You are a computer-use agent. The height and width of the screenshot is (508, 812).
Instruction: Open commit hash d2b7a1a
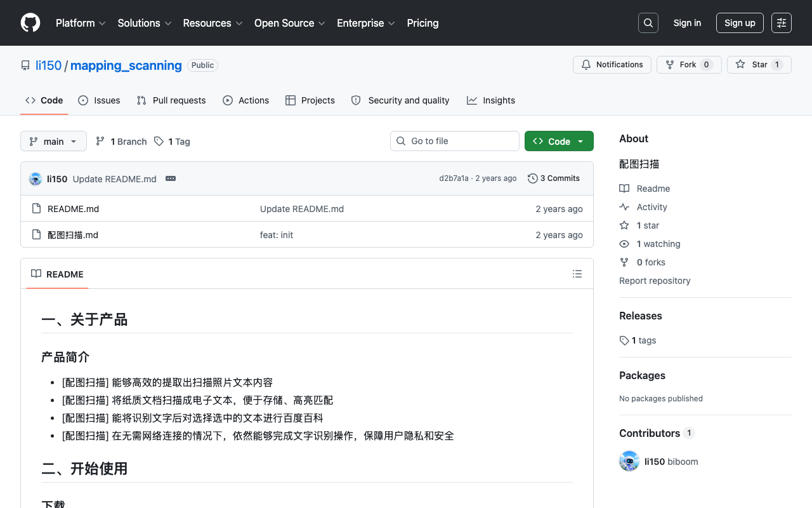454,178
